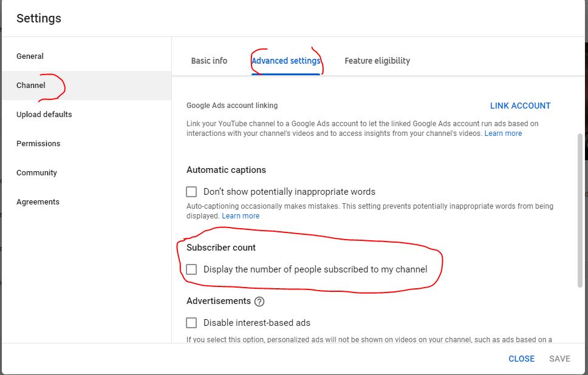Screen dimensions: 588x375
Task: Open the Advertisements help question-mark icon
Action: 259,302
